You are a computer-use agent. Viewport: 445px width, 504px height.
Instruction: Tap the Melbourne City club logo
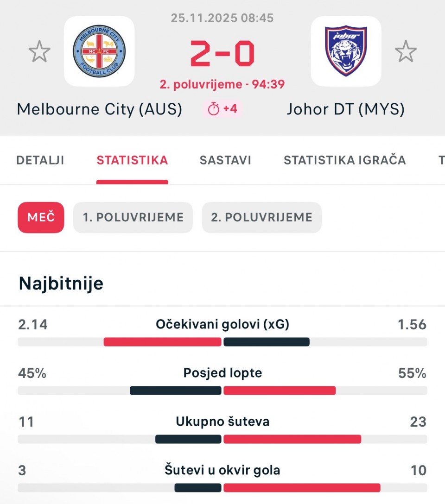pyautogui.click(x=99, y=51)
